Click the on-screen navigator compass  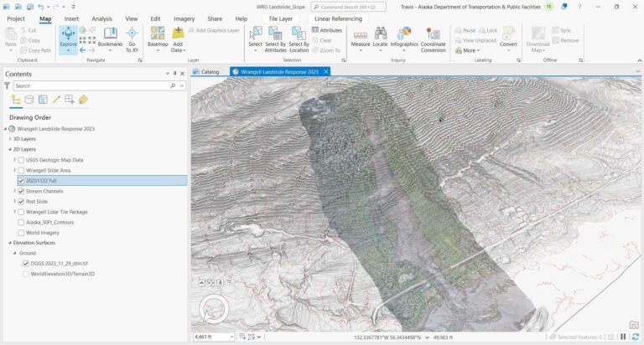pyautogui.click(x=214, y=309)
